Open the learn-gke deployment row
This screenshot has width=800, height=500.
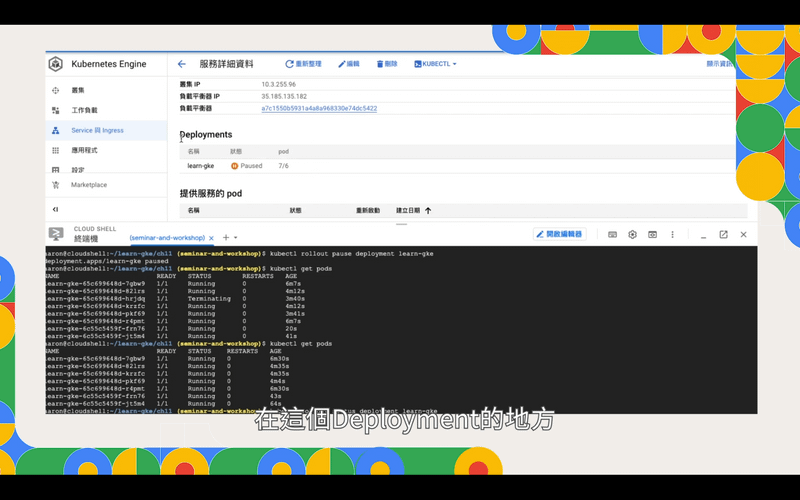coord(201,166)
